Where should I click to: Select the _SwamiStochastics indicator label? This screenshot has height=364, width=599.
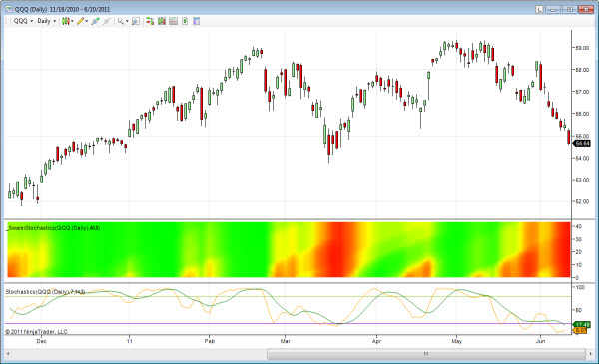coord(53,228)
